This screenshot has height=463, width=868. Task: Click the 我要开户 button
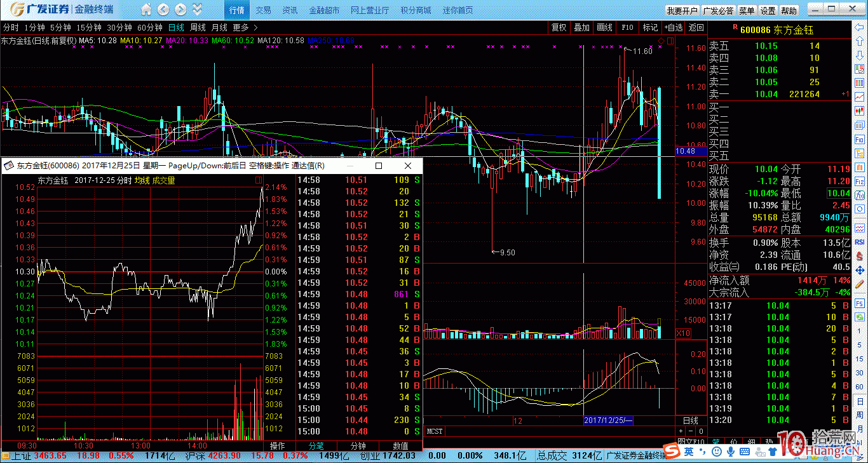click(682, 11)
